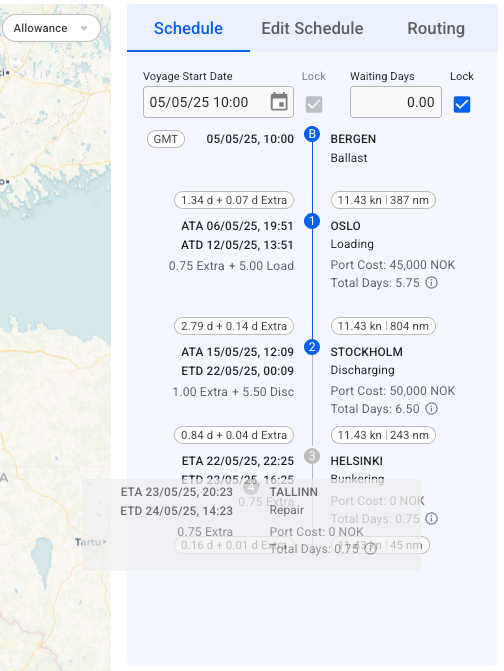Click the 0.84 d + 0.04 d Extra chip

coord(234,435)
